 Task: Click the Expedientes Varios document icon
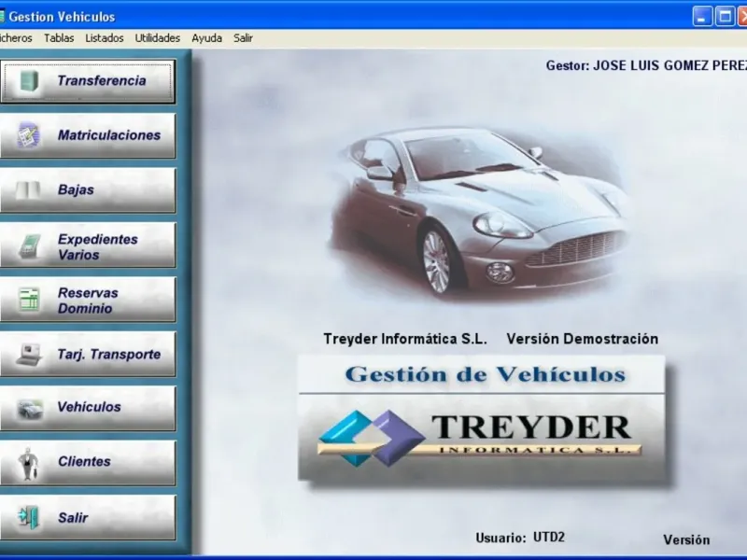pos(30,246)
